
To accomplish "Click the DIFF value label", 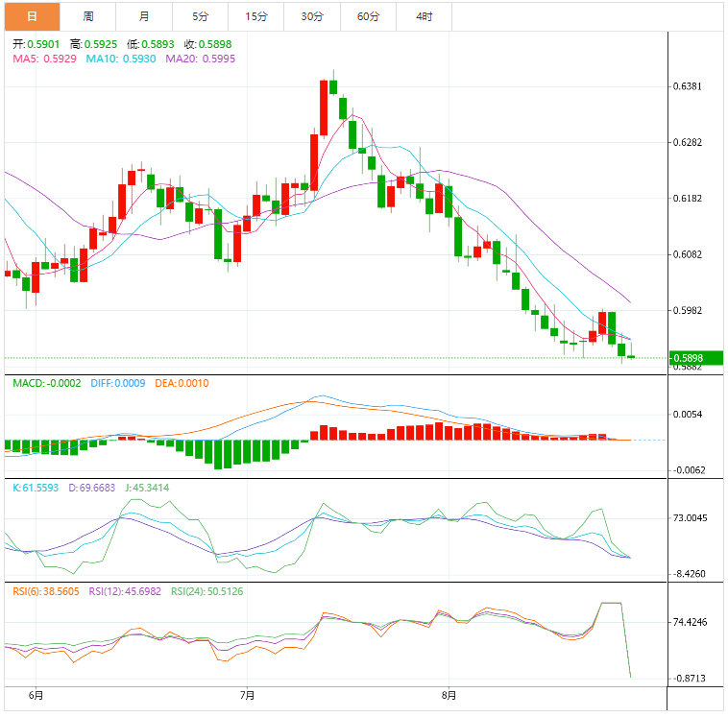I will (118, 383).
